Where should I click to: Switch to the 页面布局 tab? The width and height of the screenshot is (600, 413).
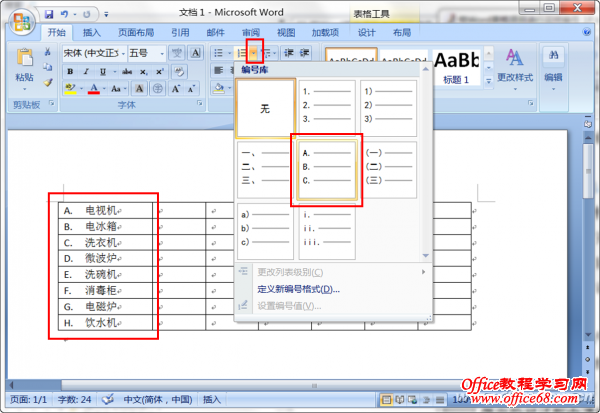click(136, 33)
